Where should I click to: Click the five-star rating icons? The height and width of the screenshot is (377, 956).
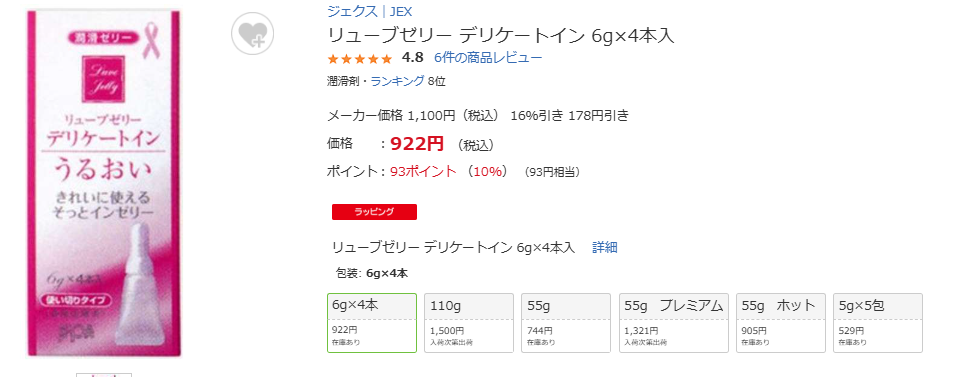pyautogui.click(x=360, y=59)
